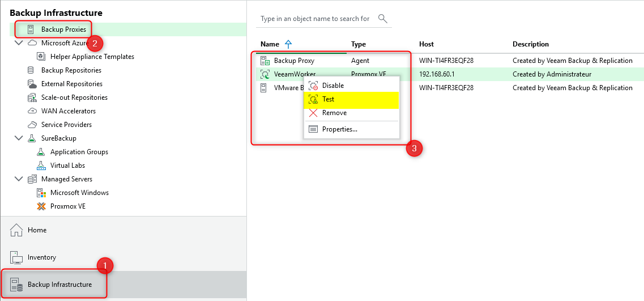Select Service Providers in the tree
The height and width of the screenshot is (301, 644).
tap(66, 125)
